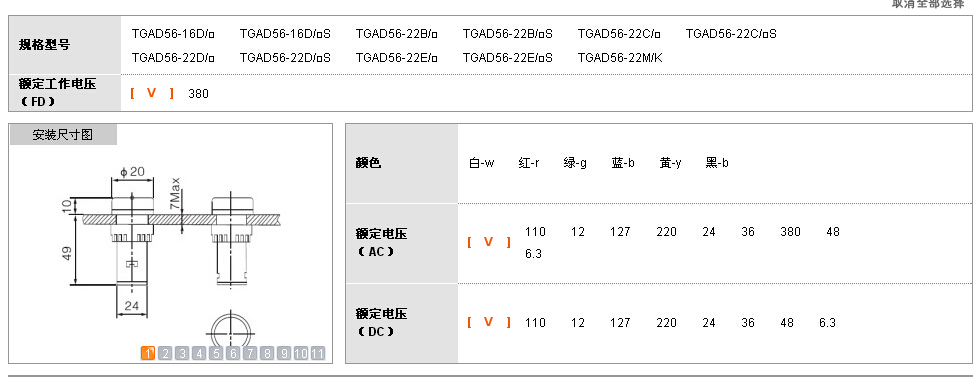Choose model TGAD56-22M/K
Image resolution: width=979 pixels, height=383 pixels.
pos(620,58)
